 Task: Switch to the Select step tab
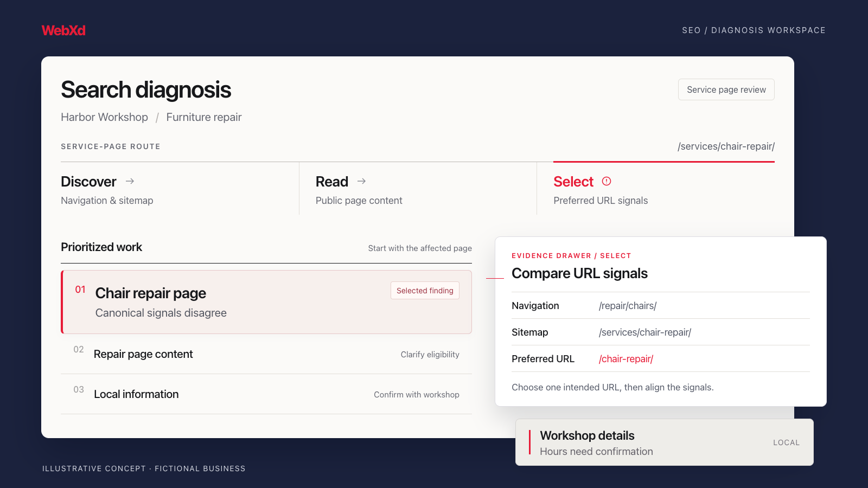click(x=656, y=189)
